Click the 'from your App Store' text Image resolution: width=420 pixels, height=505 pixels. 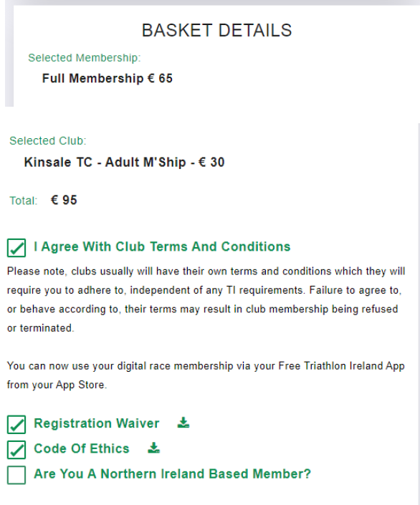pos(56,385)
